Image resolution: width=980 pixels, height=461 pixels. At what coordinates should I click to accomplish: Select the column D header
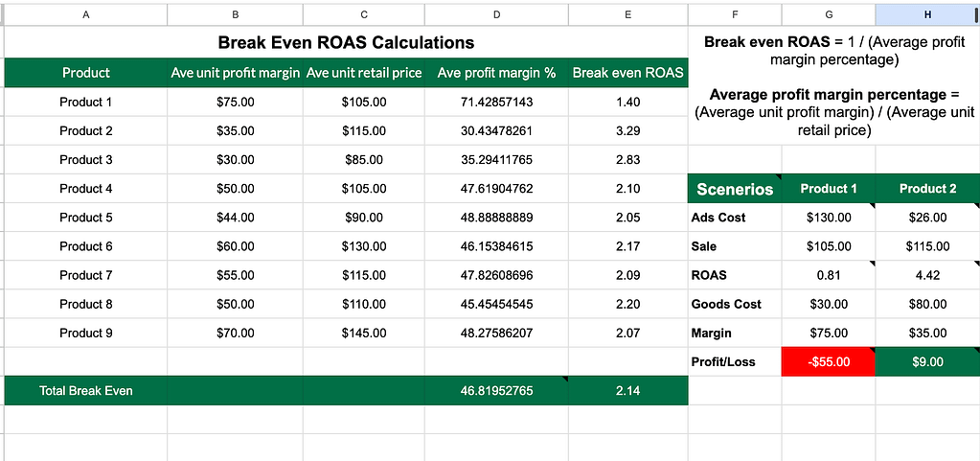point(496,14)
